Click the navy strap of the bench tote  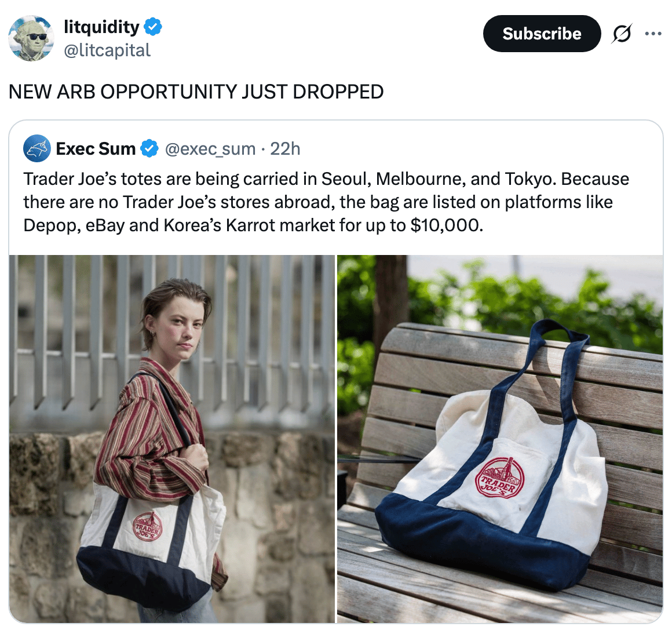click(565, 391)
